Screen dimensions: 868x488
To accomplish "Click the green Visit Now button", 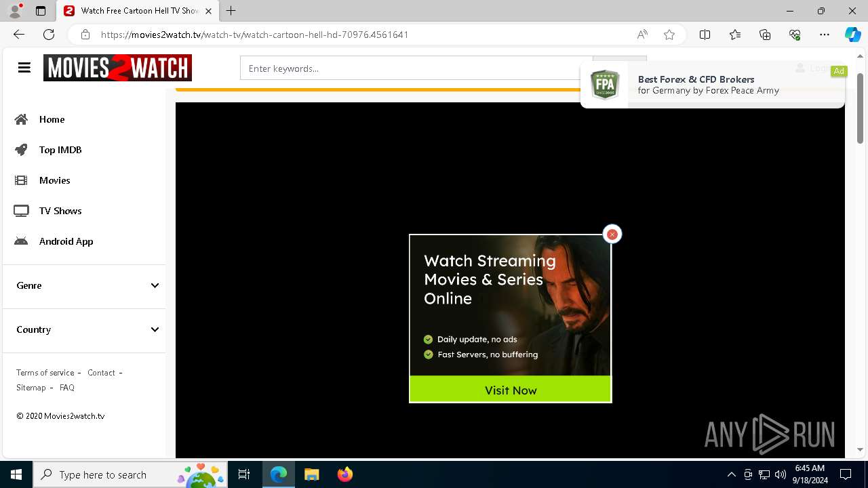I will point(511,390).
